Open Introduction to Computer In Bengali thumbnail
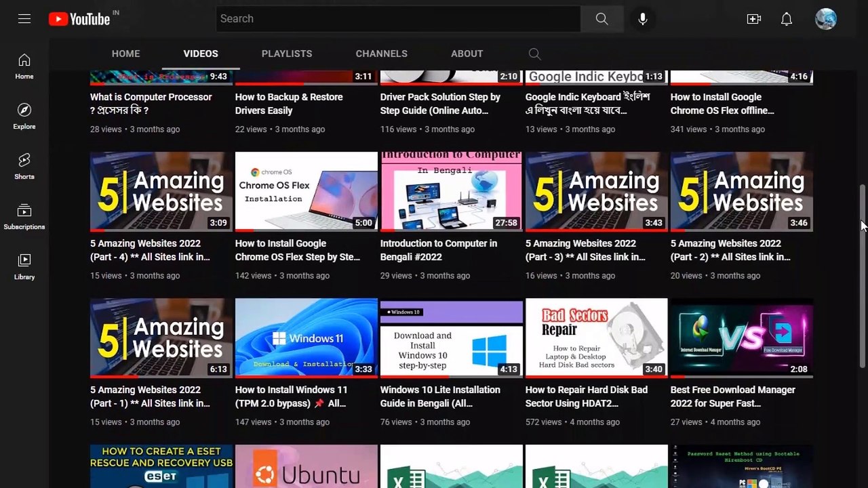 point(452,192)
